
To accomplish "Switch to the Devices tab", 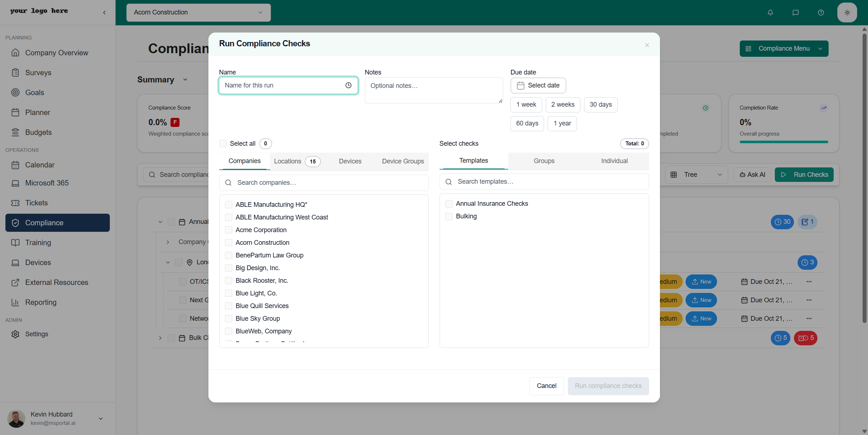I will pyautogui.click(x=350, y=161).
